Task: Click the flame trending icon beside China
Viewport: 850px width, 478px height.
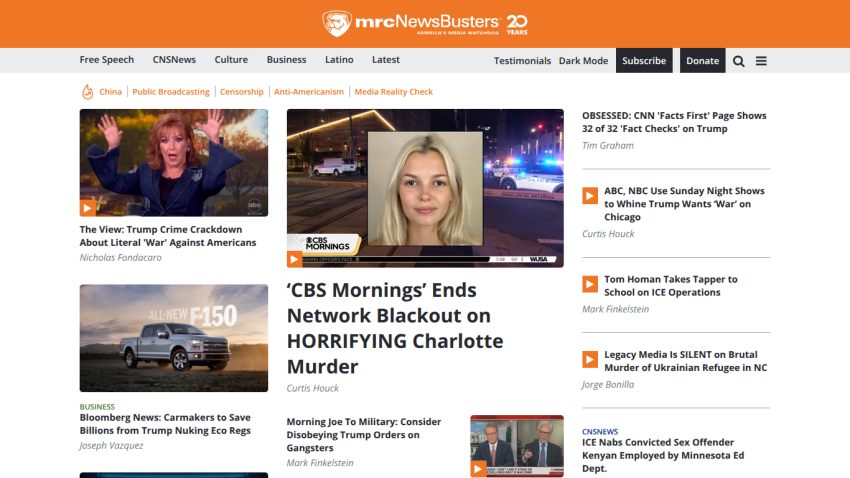Action: tap(87, 92)
